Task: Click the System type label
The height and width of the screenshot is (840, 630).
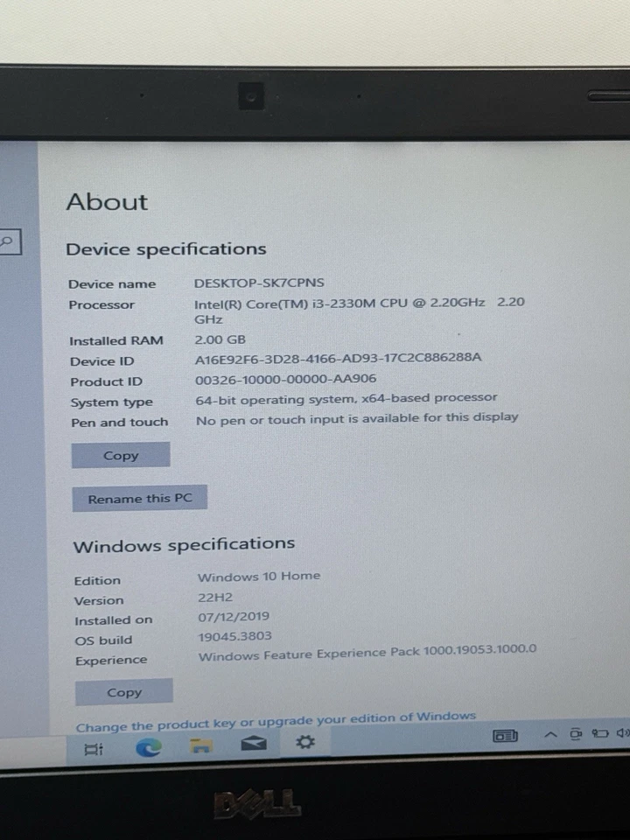Action: pyautogui.click(x=111, y=402)
